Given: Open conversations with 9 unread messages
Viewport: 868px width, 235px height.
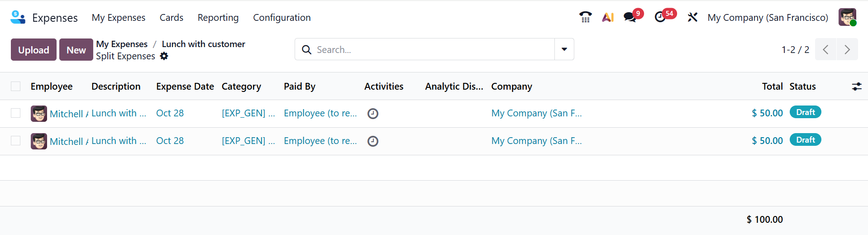Looking at the screenshot, I should point(630,17).
